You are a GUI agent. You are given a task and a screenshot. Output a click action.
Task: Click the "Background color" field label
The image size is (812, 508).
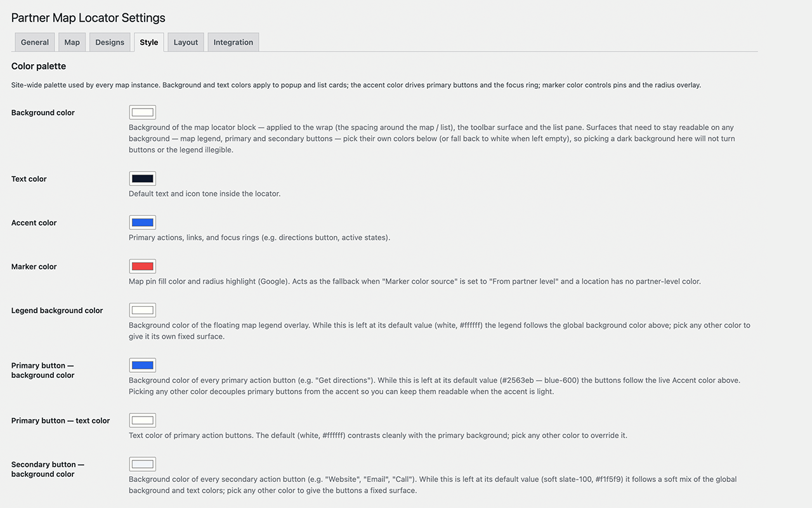(43, 113)
